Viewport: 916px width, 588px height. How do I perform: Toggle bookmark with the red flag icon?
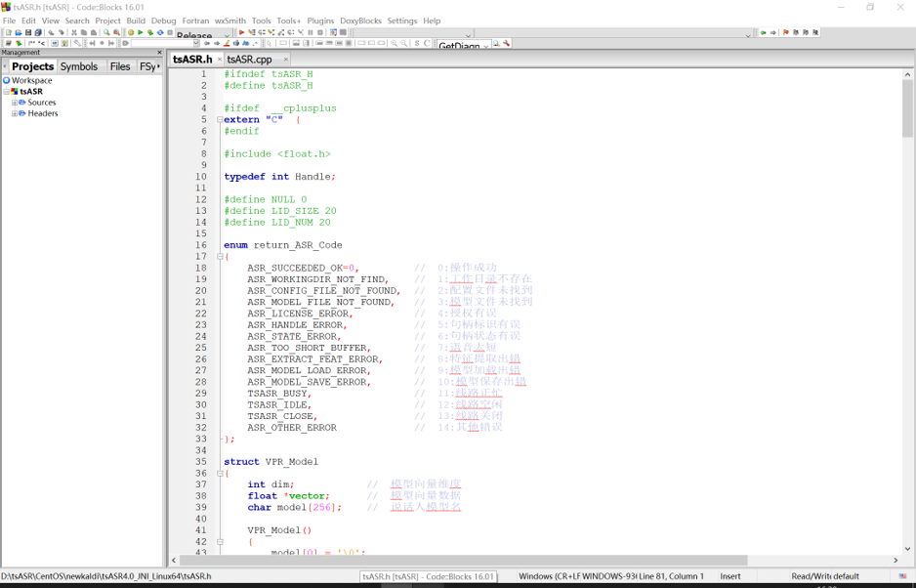786,32
